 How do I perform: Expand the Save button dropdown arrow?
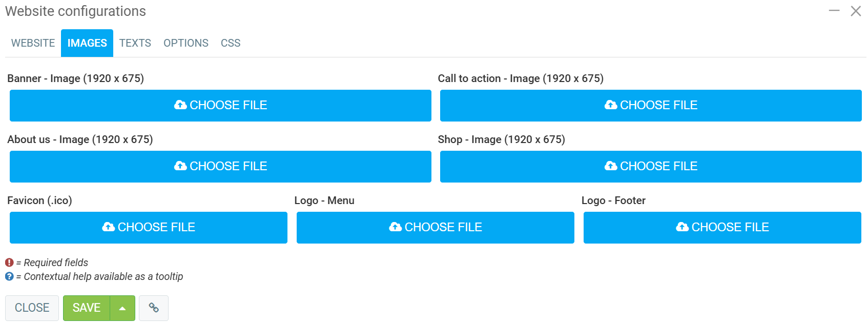point(122,308)
